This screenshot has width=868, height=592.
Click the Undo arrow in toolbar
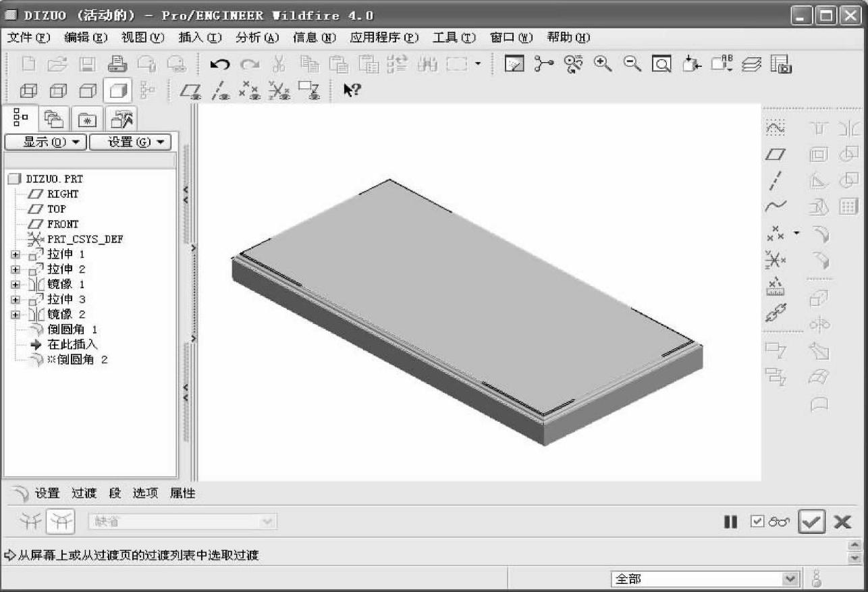[x=219, y=64]
